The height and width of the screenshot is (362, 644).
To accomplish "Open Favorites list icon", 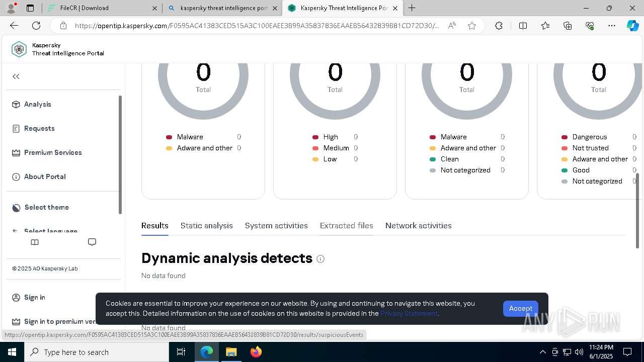I will click(x=545, y=26).
